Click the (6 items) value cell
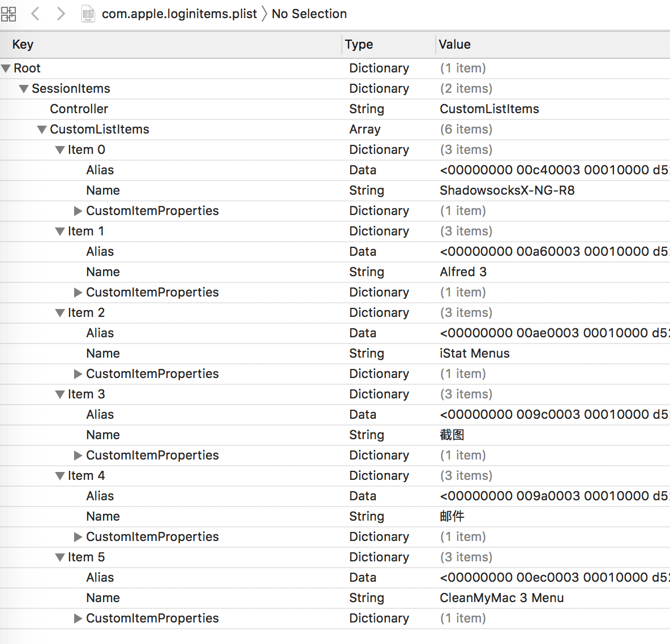The width and height of the screenshot is (670, 644). [466, 130]
